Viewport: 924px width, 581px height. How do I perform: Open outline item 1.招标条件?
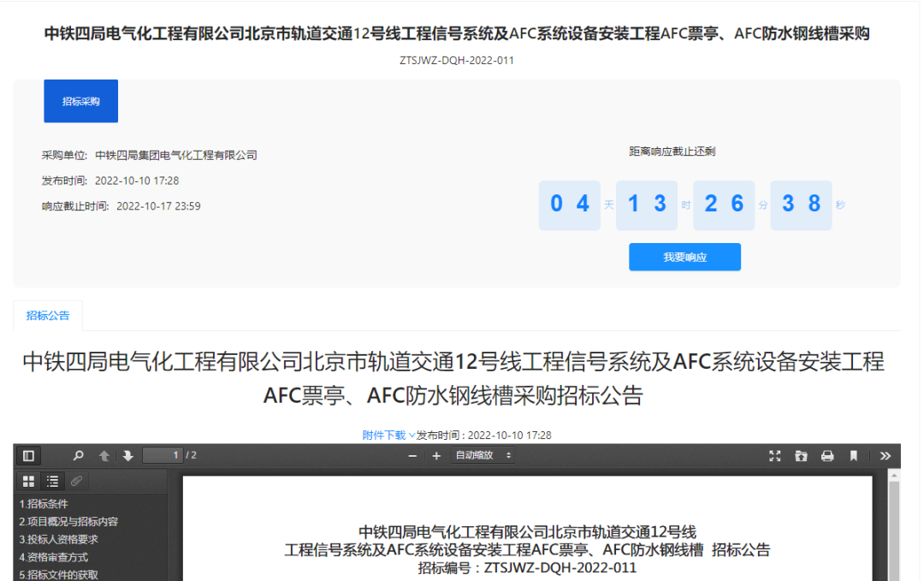point(44,504)
